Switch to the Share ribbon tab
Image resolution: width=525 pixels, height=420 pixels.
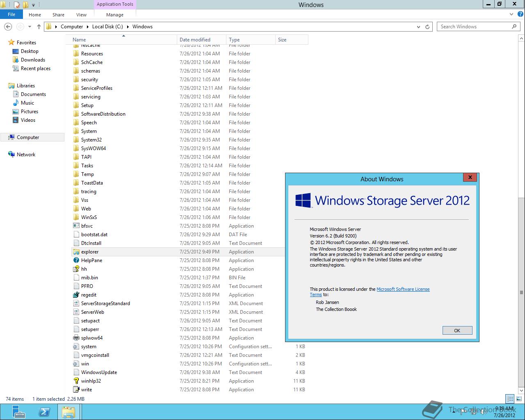tap(58, 15)
